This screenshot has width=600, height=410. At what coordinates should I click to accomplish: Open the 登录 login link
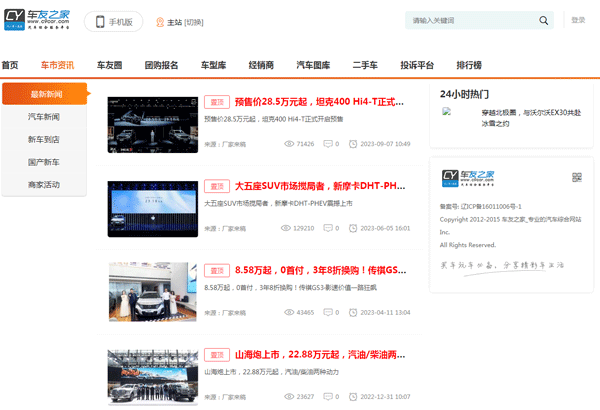[578, 20]
